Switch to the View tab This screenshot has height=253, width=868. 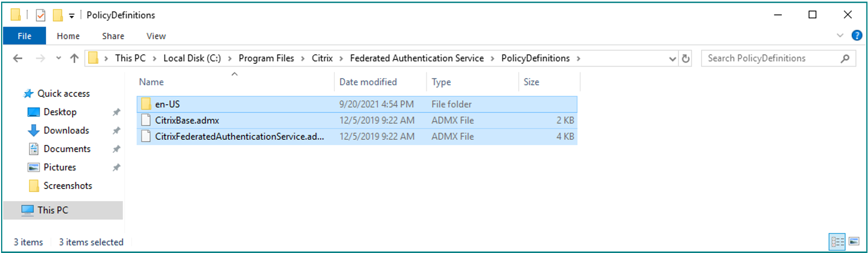pos(156,36)
